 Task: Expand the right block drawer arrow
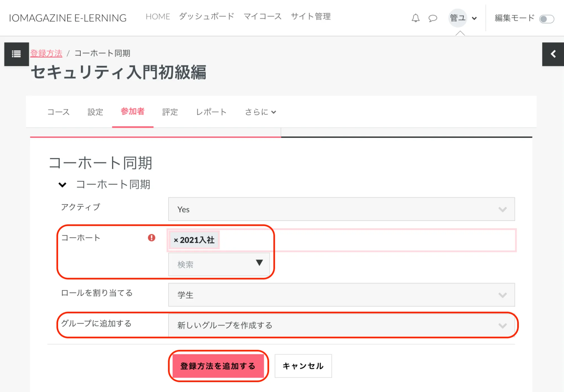[x=553, y=54]
